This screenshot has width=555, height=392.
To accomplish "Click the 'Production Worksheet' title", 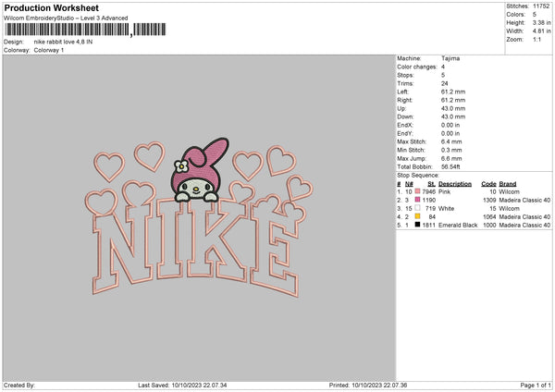I will pyautogui.click(x=51, y=7).
